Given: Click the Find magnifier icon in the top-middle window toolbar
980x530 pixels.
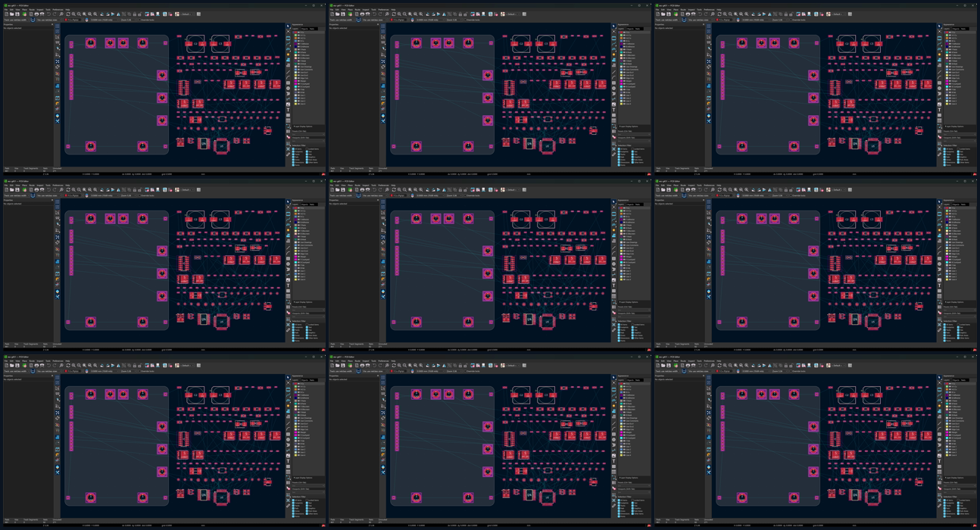Looking at the screenshot, I should click(387, 14).
